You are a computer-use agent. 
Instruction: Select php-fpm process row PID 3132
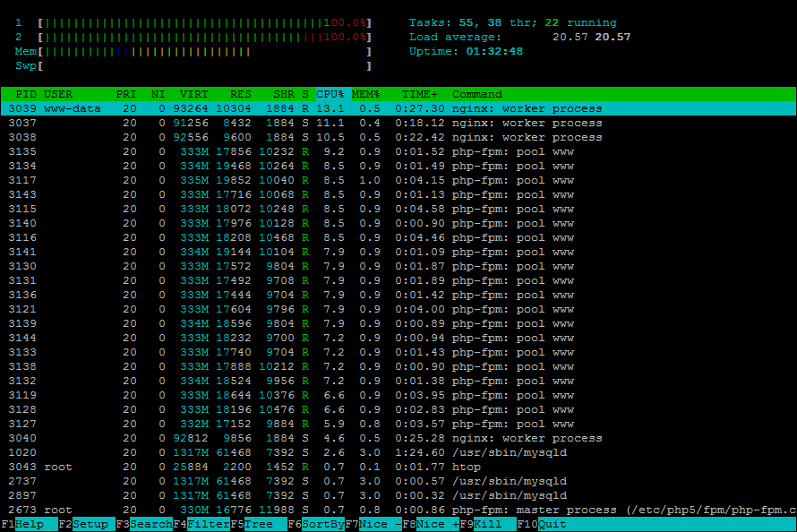point(398,382)
